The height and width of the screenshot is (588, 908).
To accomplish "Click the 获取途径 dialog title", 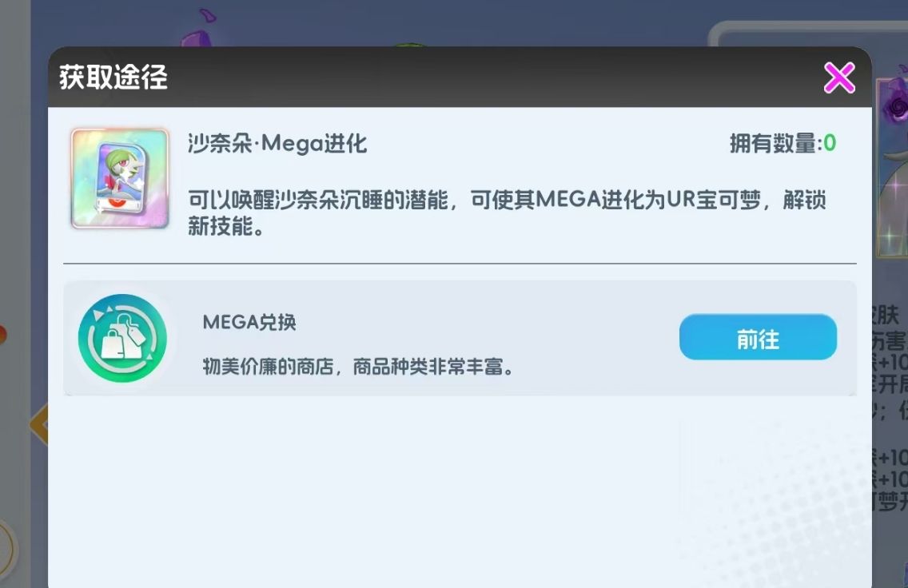I will (x=113, y=77).
